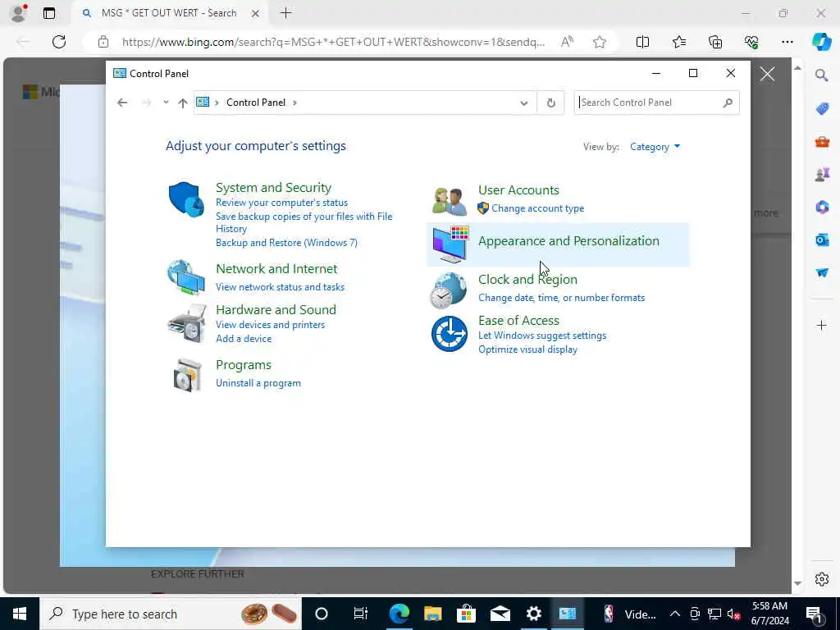Viewport: 840px width, 630px height.
Task: Open Microsoft Store from taskbar
Action: (466, 614)
